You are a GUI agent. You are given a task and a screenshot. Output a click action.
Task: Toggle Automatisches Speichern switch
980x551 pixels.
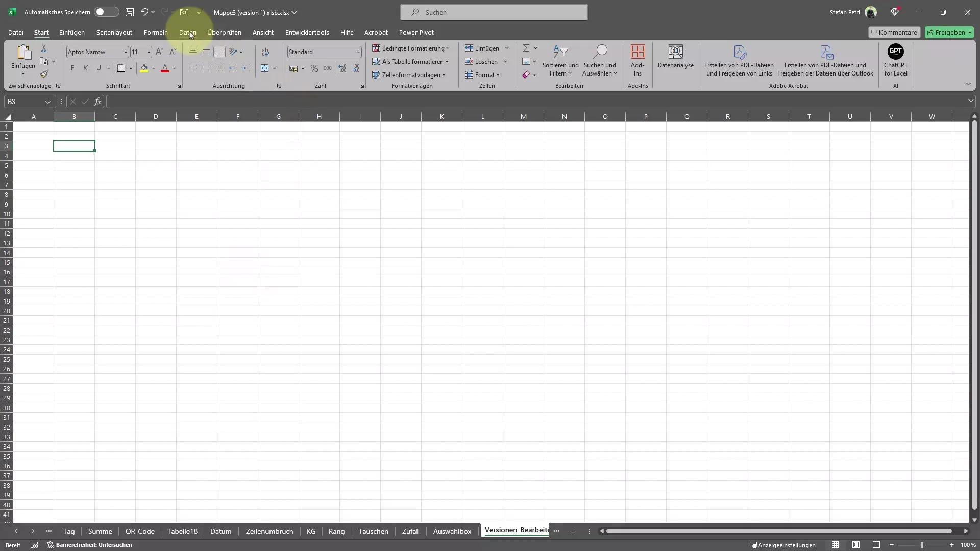105,12
